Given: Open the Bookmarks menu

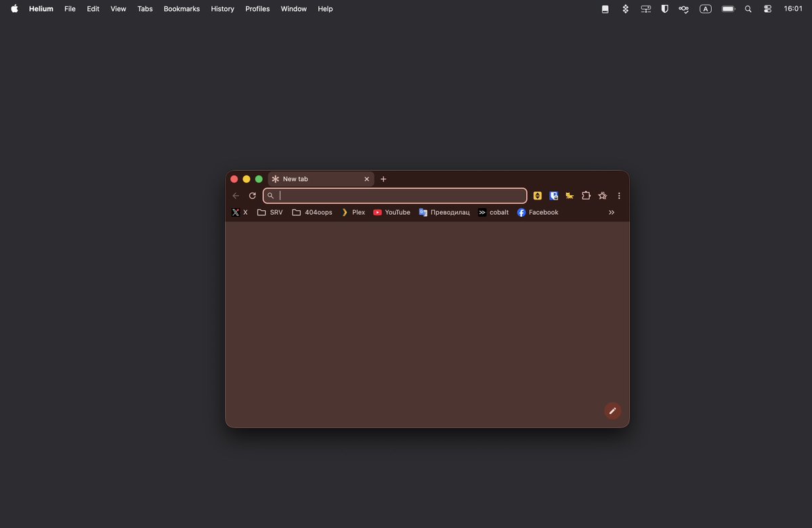Looking at the screenshot, I should [181, 9].
